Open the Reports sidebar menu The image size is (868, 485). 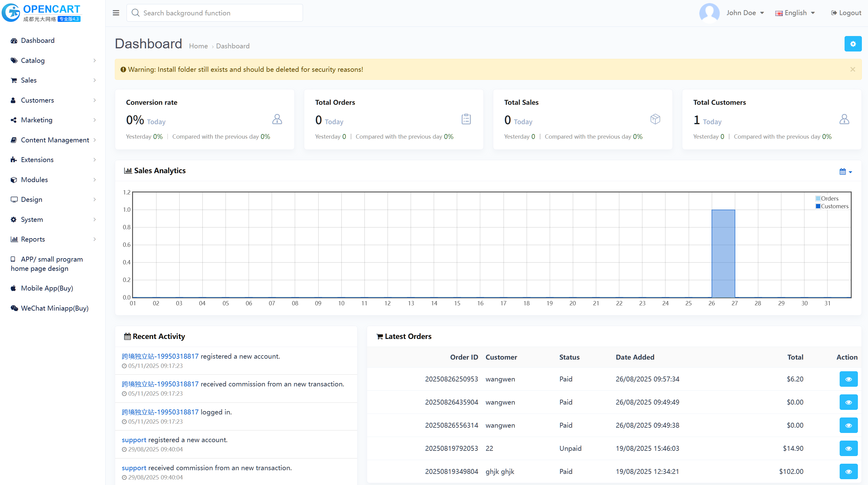(x=33, y=239)
